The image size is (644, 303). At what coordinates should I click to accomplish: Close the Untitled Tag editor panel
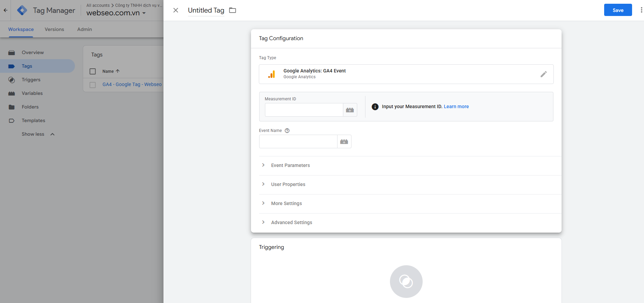[176, 10]
